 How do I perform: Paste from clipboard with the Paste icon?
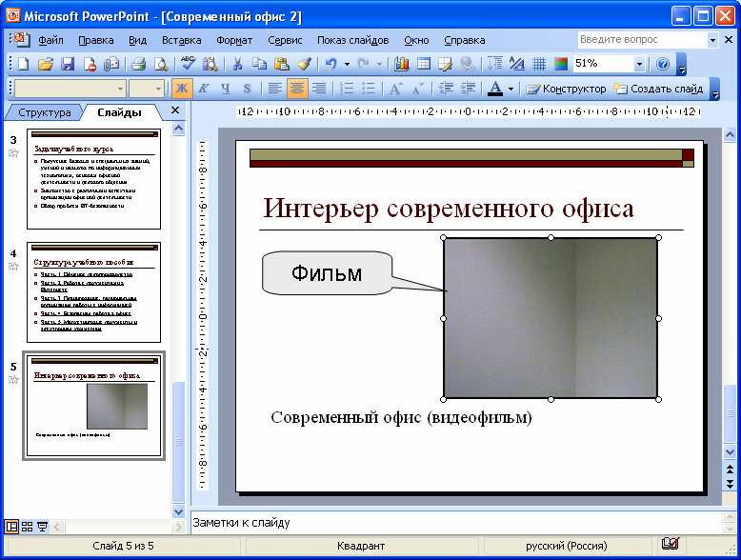pyautogui.click(x=281, y=64)
